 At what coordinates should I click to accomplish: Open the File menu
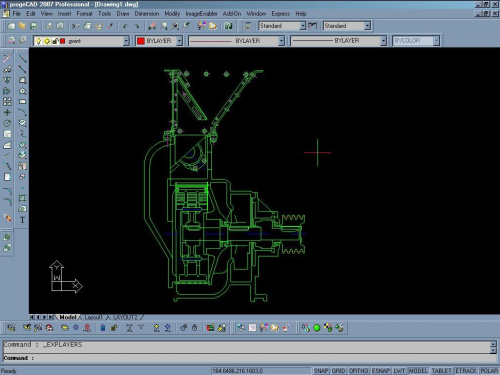tap(17, 14)
